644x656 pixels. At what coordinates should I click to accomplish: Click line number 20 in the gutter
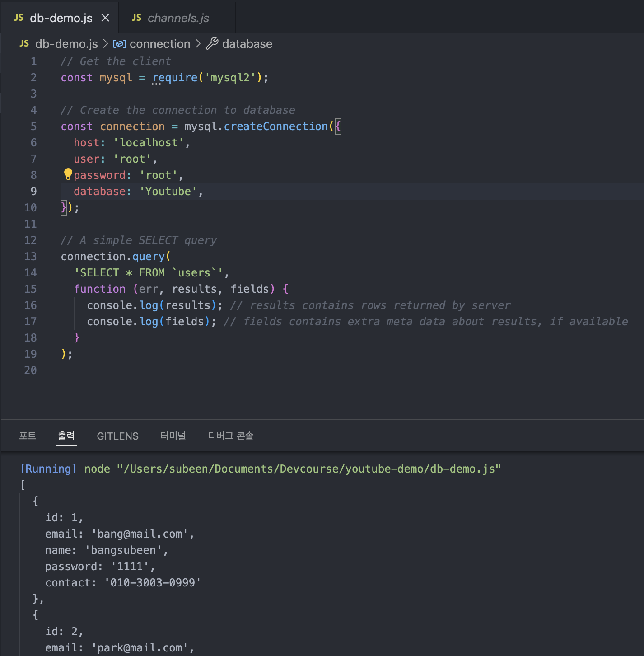[30, 370]
